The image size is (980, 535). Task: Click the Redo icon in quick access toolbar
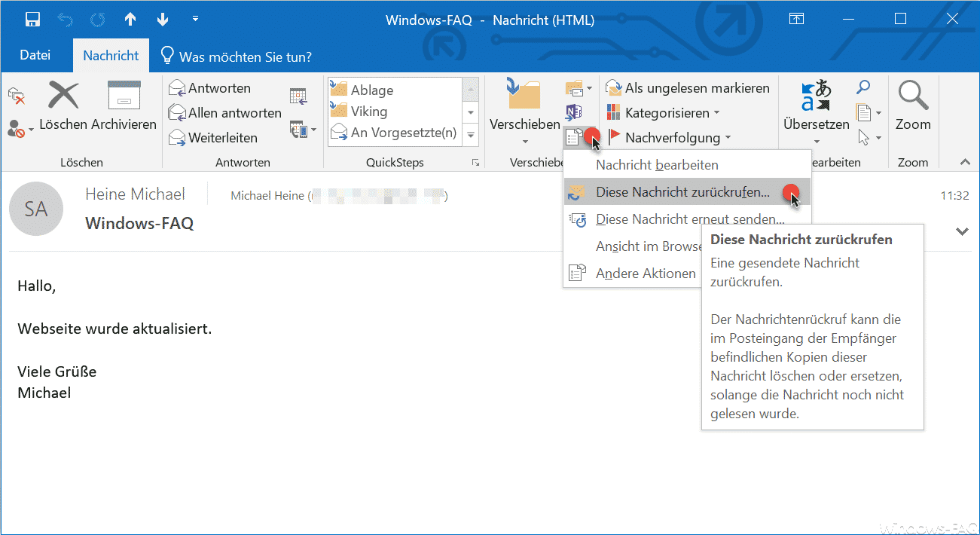point(98,20)
